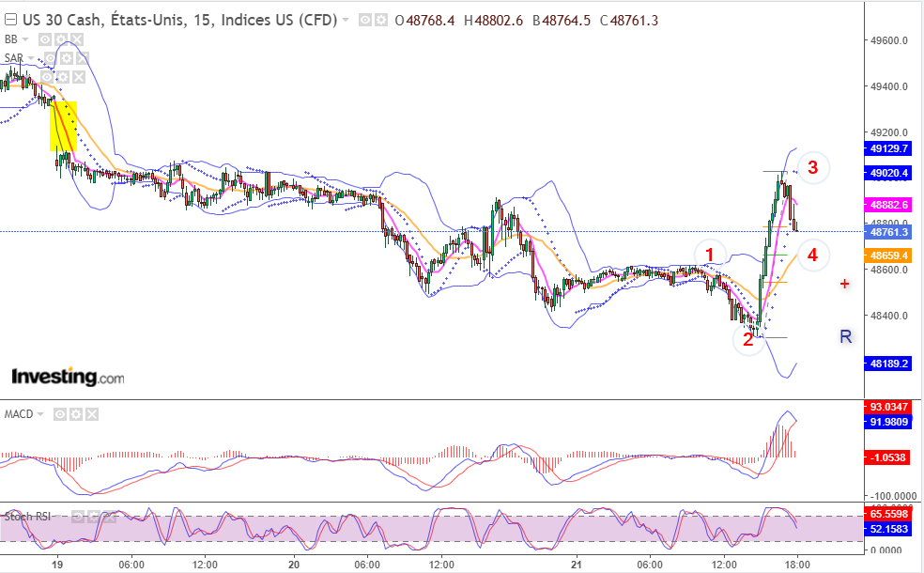Viewport: 924px width, 573px height.
Task: Hide the MACD indicator with its eye icon
Action: [x=60, y=414]
